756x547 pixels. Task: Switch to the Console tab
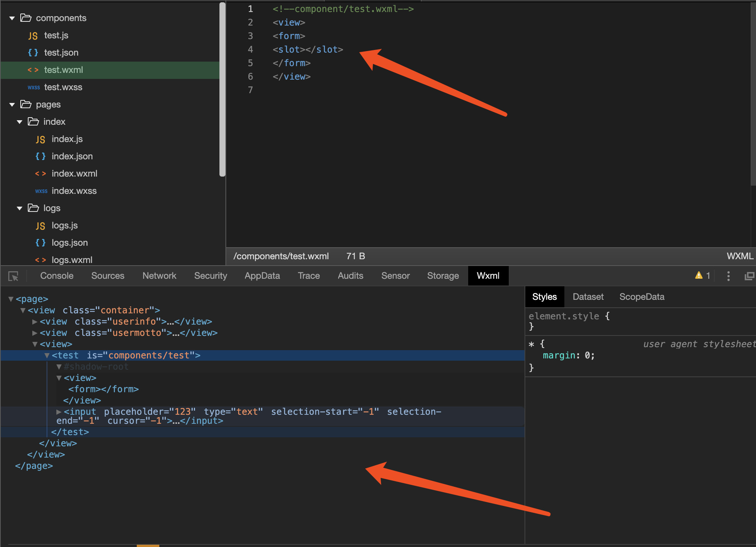tap(57, 276)
